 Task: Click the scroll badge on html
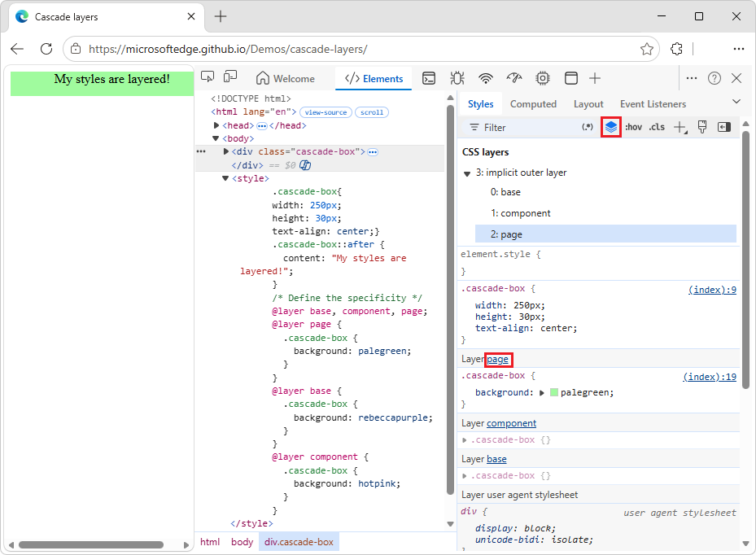click(x=372, y=112)
